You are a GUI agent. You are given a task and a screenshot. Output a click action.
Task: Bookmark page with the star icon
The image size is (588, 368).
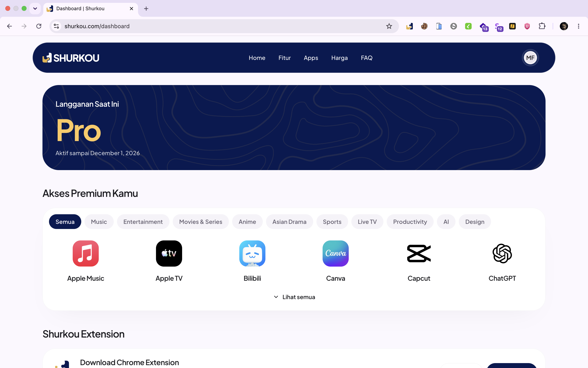(x=389, y=26)
